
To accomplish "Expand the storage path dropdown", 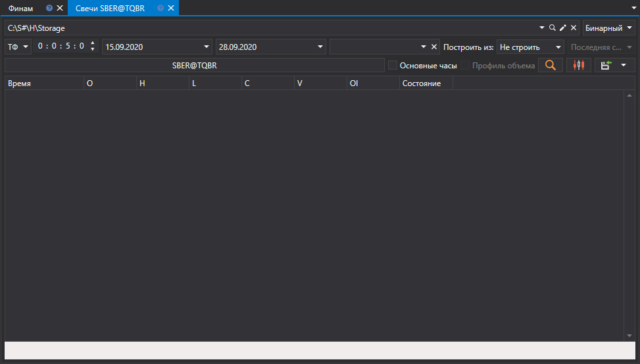I will click(x=541, y=28).
